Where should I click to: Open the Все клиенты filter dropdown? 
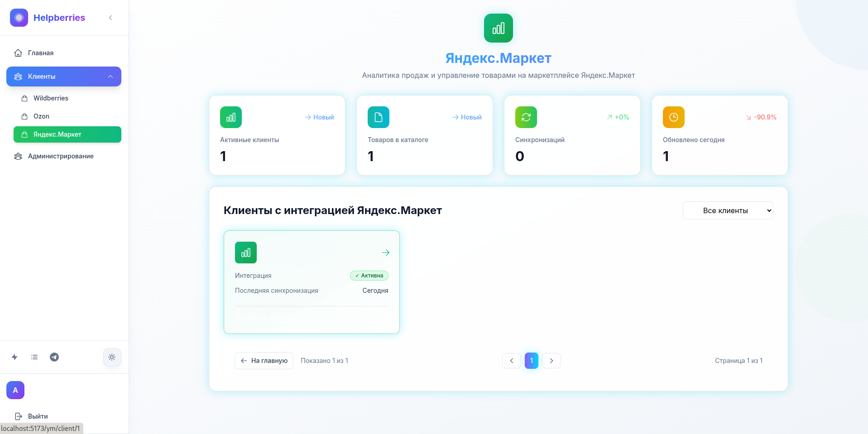coord(728,210)
